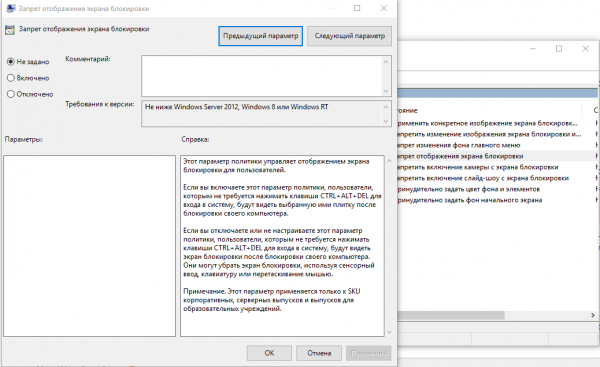Click the Отмена button
The width and height of the screenshot is (600, 367).
click(319, 353)
